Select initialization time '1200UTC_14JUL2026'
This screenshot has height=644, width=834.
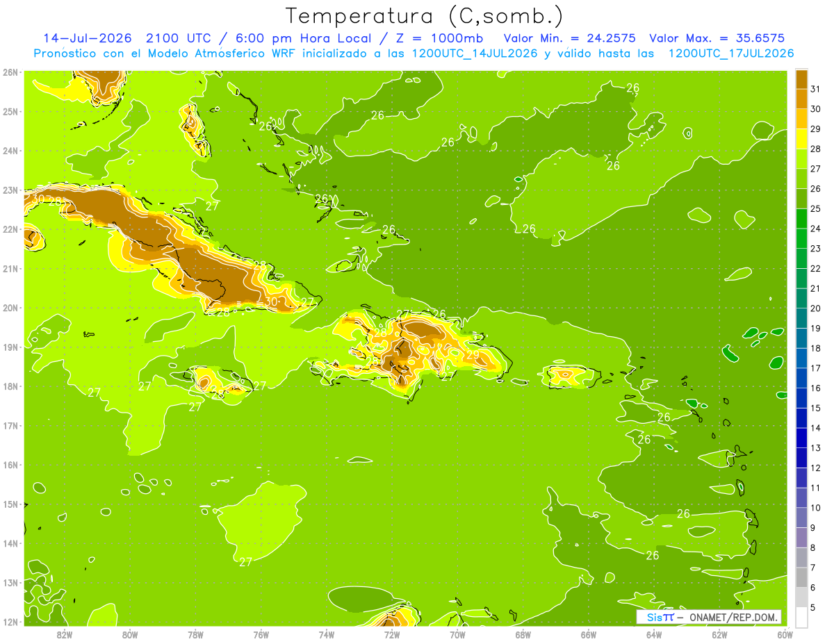[475, 53]
